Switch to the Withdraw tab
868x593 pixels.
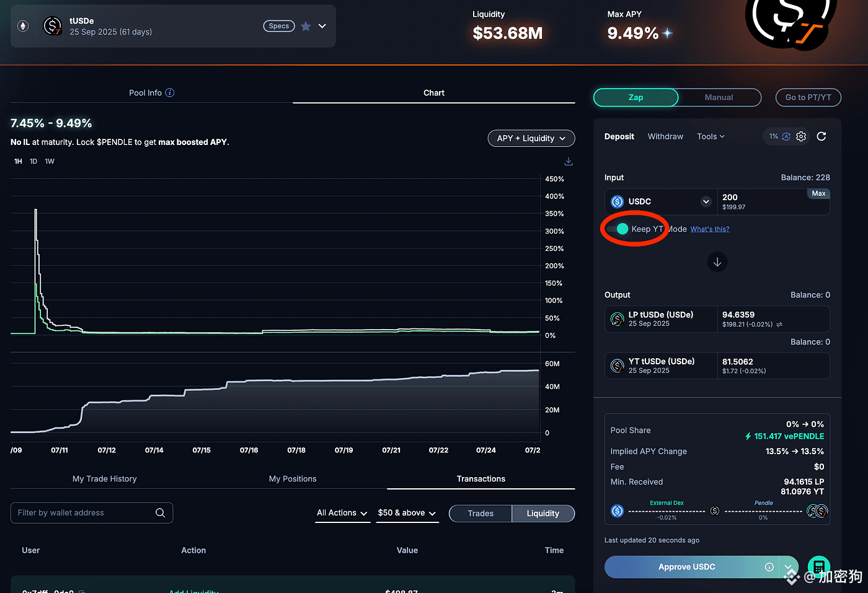coord(665,136)
